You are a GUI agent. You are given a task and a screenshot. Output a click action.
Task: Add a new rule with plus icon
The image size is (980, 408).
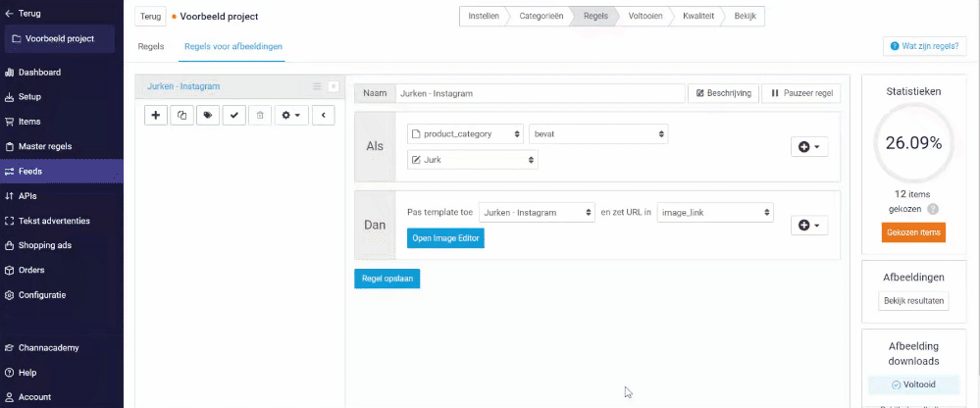coord(156,115)
